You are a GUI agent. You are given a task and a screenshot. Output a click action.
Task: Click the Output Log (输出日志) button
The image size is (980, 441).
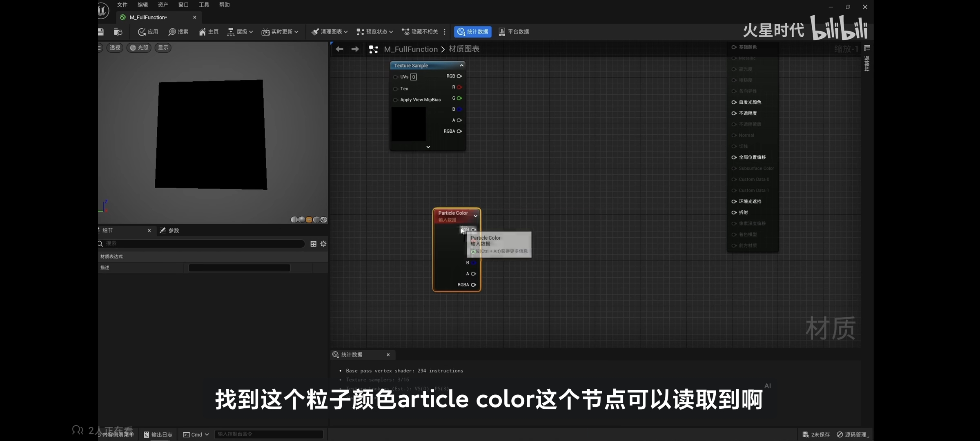point(158,434)
